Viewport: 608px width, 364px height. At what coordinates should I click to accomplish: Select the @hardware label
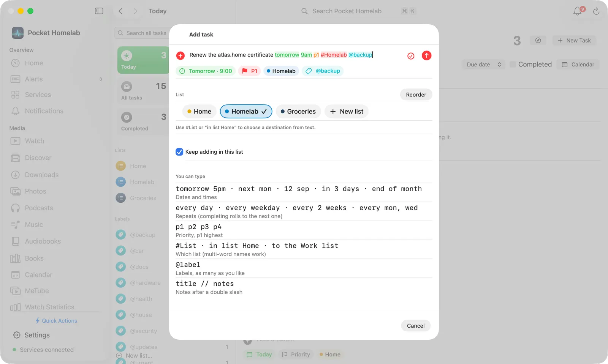[x=145, y=283]
